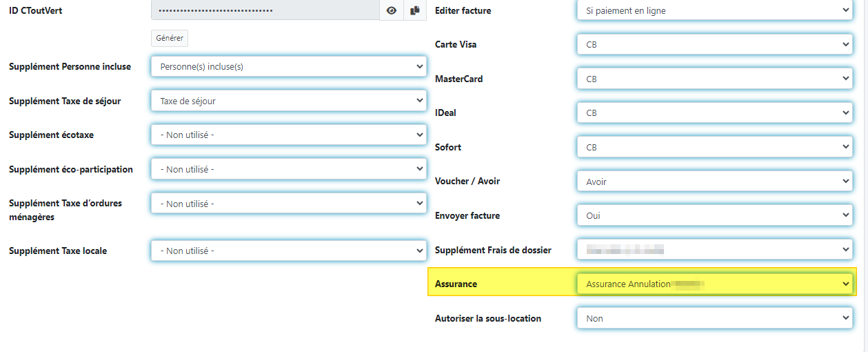Show the hidden ID CToutVert value
The height and width of the screenshot is (352, 868).
pyautogui.click(x=391, y=10)
